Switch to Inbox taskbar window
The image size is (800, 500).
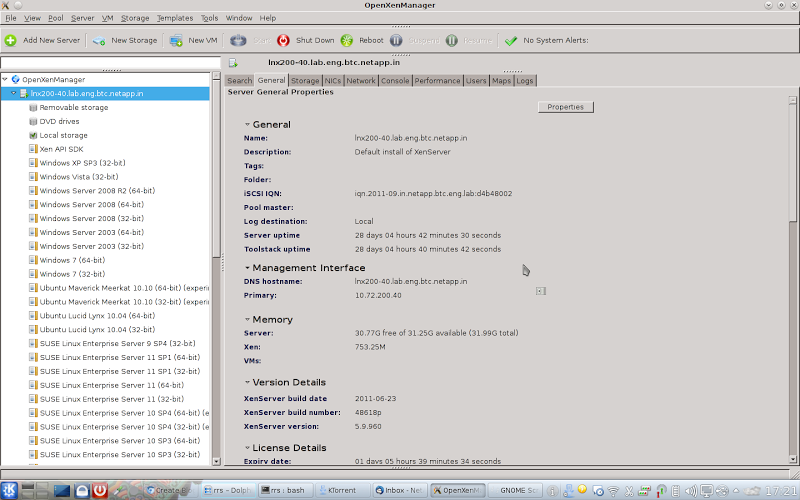(401, 490)
